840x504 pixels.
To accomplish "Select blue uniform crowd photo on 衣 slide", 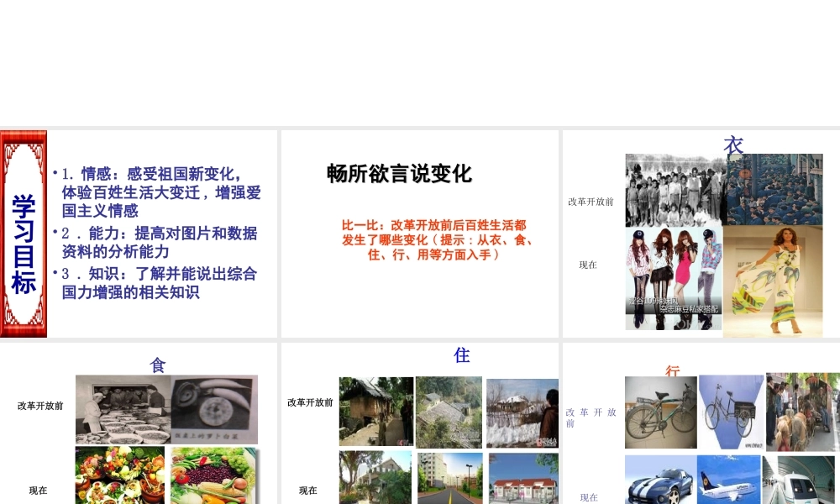I will pos(774,189).
